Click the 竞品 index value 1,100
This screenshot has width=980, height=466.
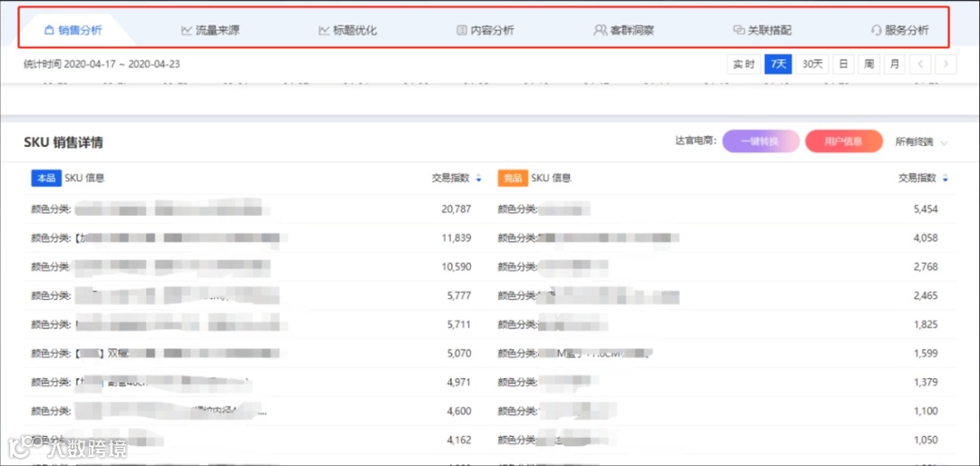[x=926, y=411]
